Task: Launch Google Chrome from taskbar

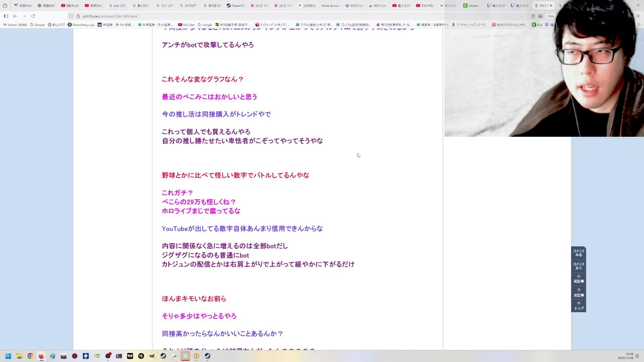Action: coord(30,356)
